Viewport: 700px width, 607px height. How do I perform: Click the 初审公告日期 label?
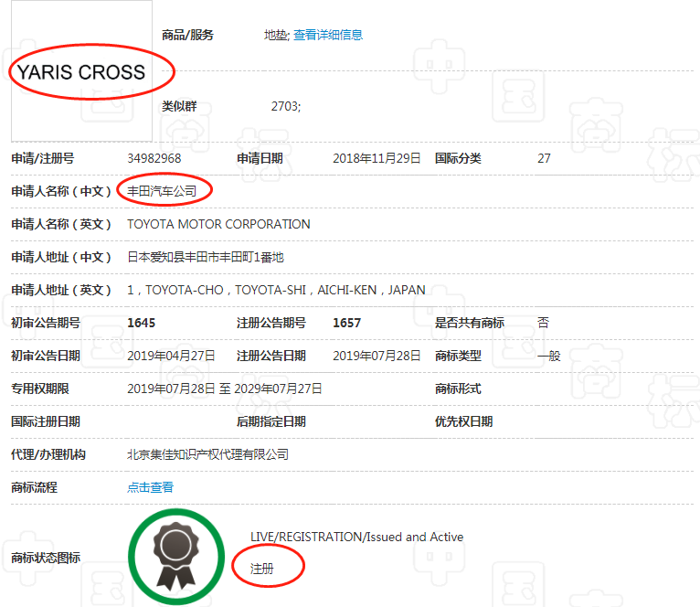46,356
